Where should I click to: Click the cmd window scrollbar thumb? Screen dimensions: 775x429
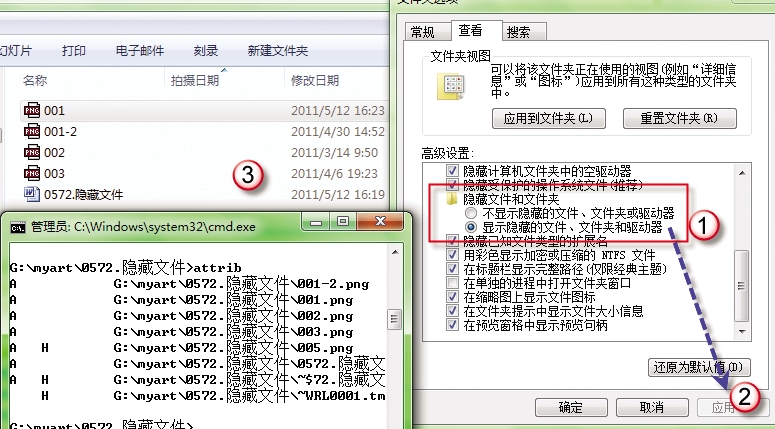click(x=394, y=319)
